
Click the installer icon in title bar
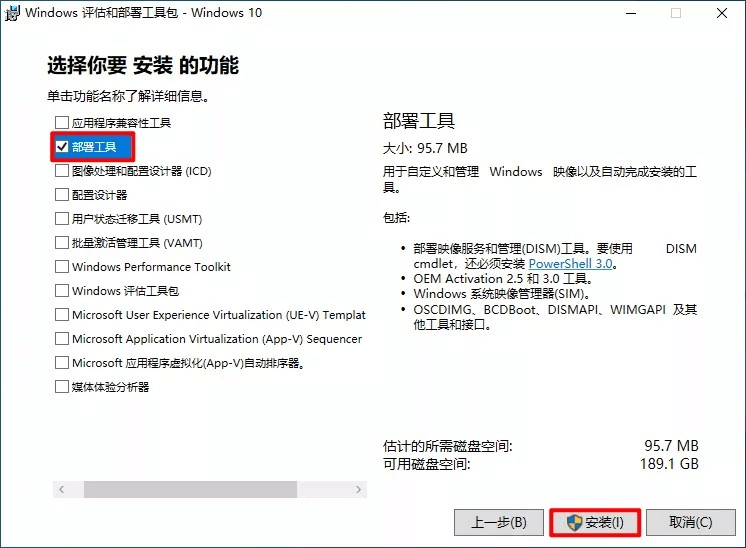click(12, 13)
